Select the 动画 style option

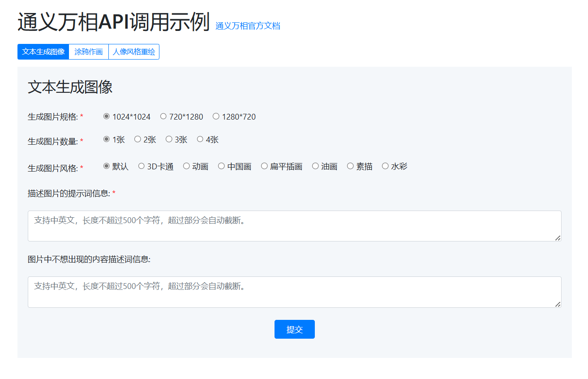point(186,166)
